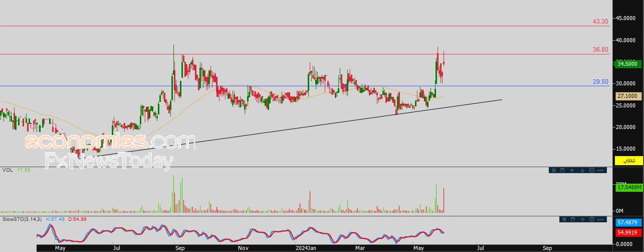Close the SlowSTO indicator panel
644x252 pixels.
tap(563, 219)
